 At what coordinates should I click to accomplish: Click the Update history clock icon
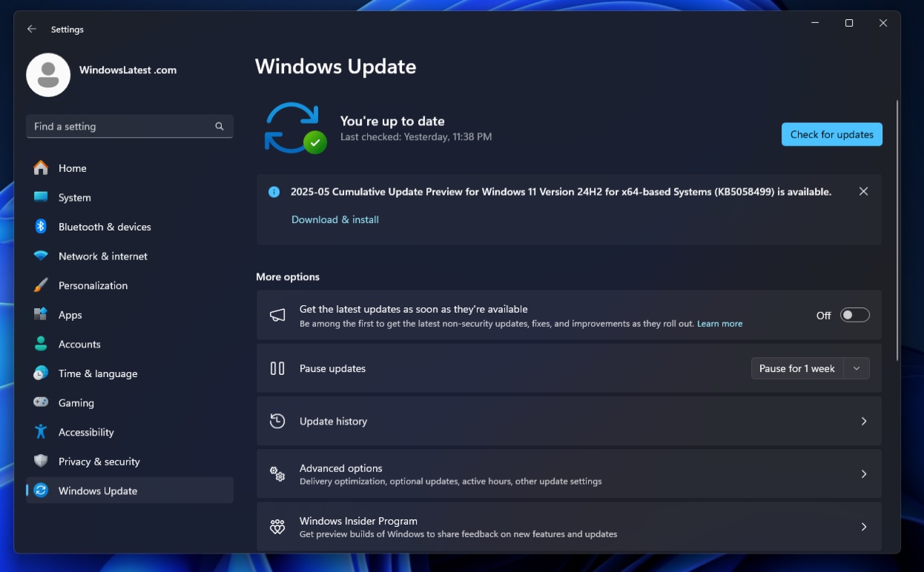277,421
